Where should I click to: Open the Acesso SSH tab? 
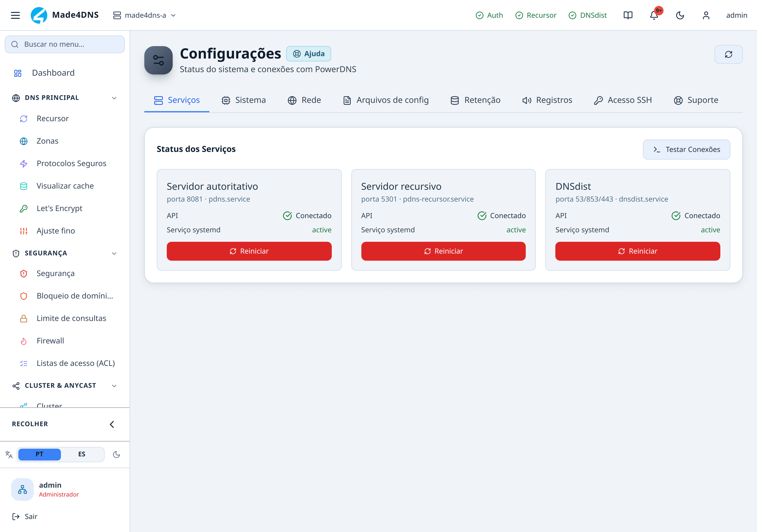[x=623, y=100]
